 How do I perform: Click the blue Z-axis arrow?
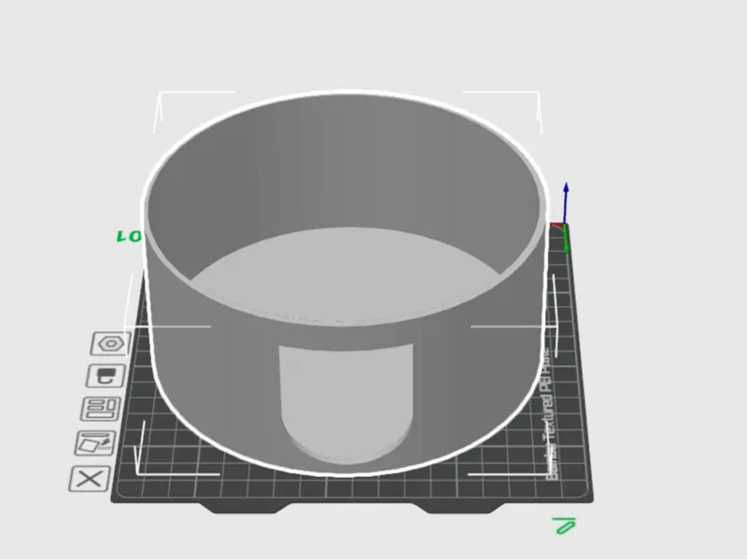tap(566, 203)
